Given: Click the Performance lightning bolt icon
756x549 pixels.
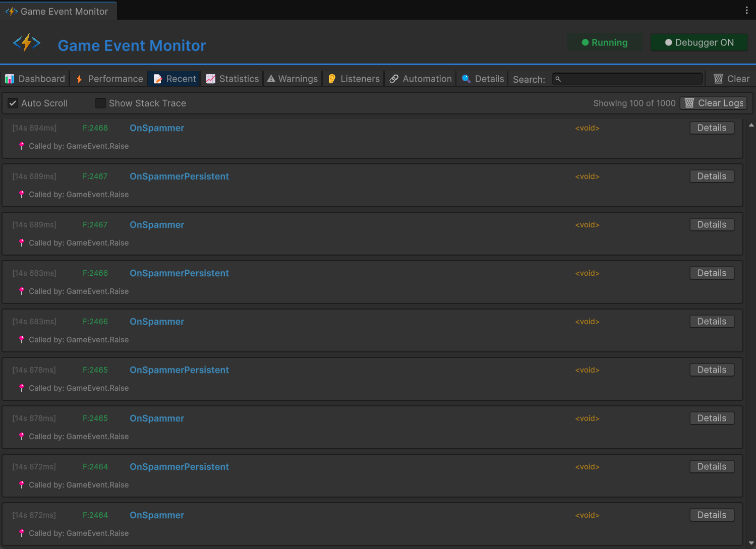Looking at the screenshot, I should tap(79, 79).
